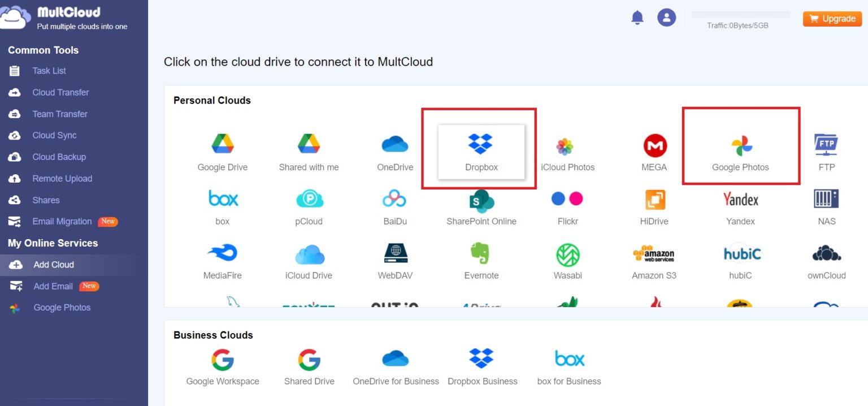Select the SharePoint Online icon
868x406 pixels.
click(481, 200)
